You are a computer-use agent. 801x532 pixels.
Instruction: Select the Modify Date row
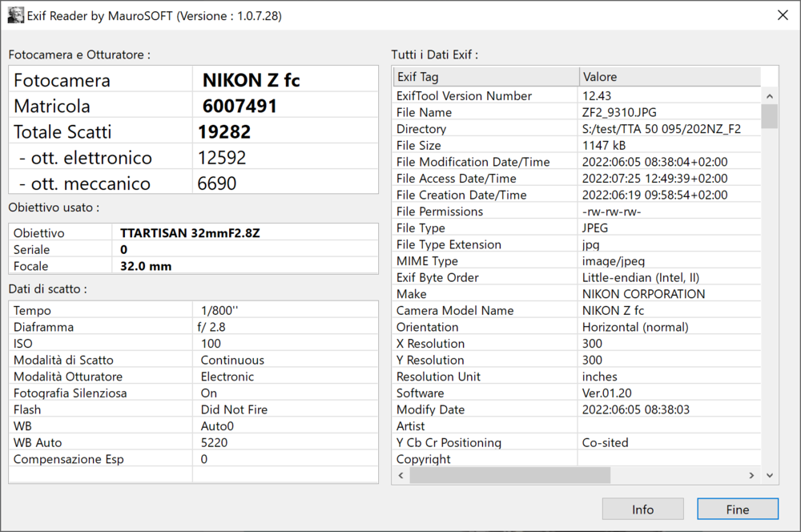[x=576, y=409]
